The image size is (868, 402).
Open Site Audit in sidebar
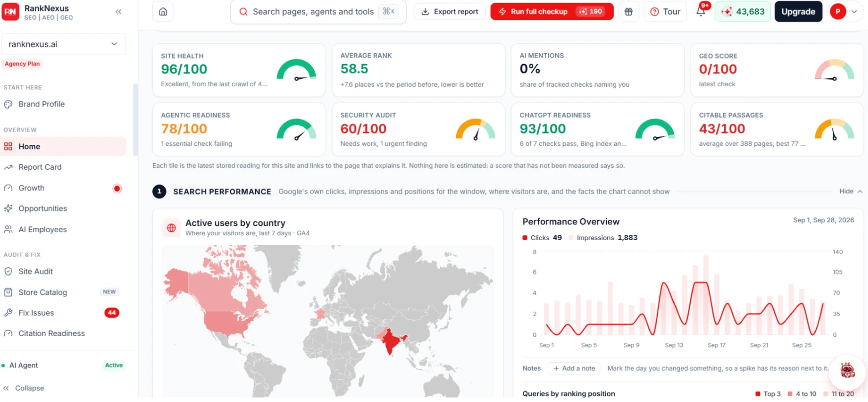[63, 271]
